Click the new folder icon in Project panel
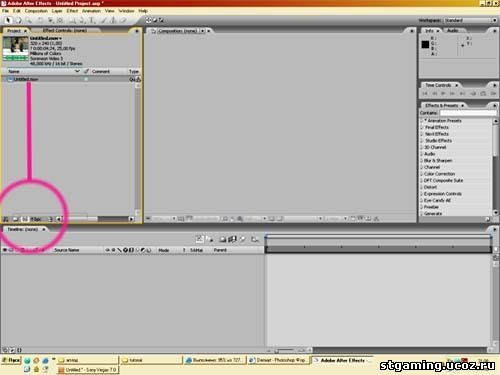Image resolution: width=500 pixels, height=375 pixels. [x=15, y=219]
